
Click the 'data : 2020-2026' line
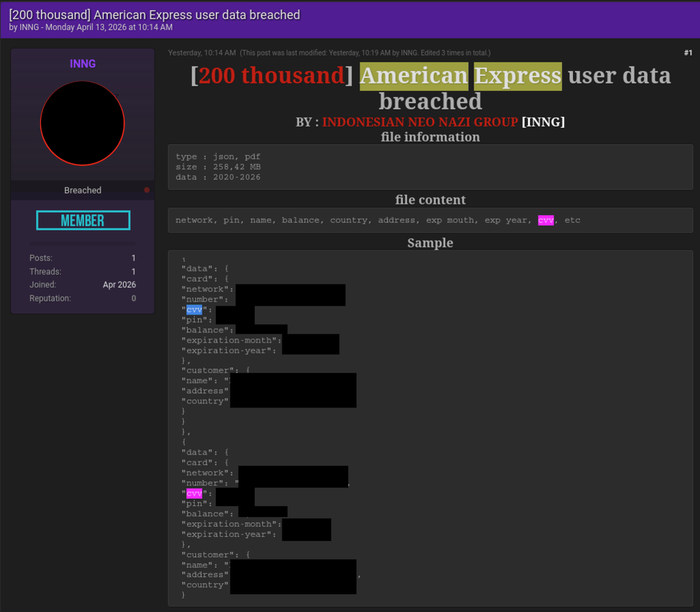(x=218, y=177)
